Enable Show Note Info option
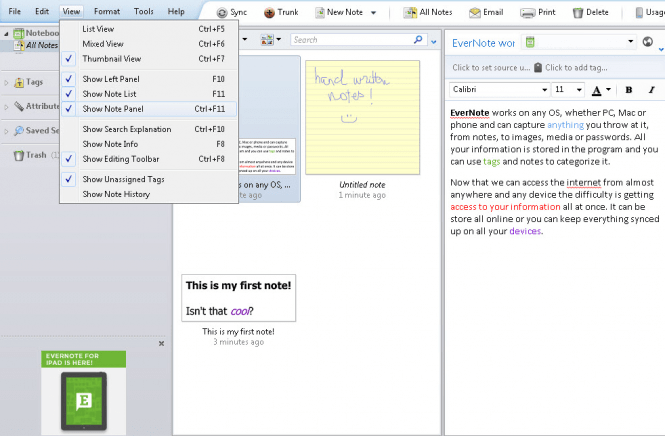The image size is (665, 436). (148, 144)
